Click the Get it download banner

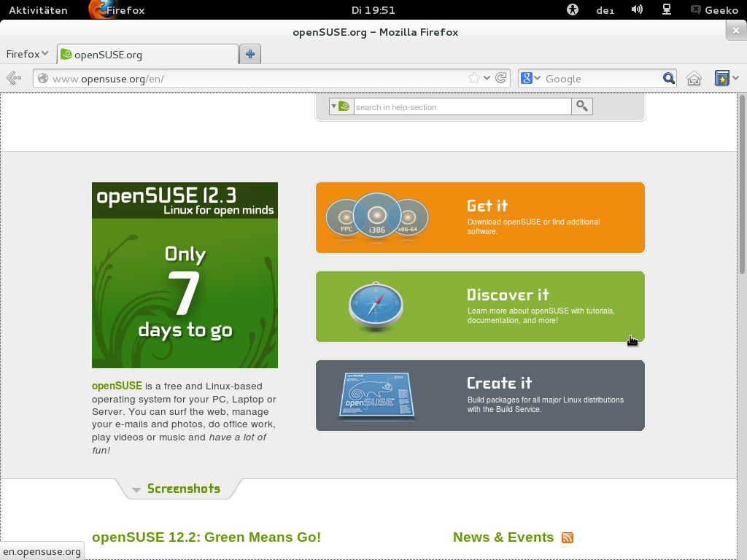480,217
